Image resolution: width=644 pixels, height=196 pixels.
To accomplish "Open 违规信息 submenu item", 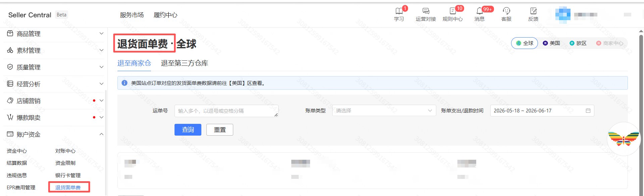I will coord(17,176).
